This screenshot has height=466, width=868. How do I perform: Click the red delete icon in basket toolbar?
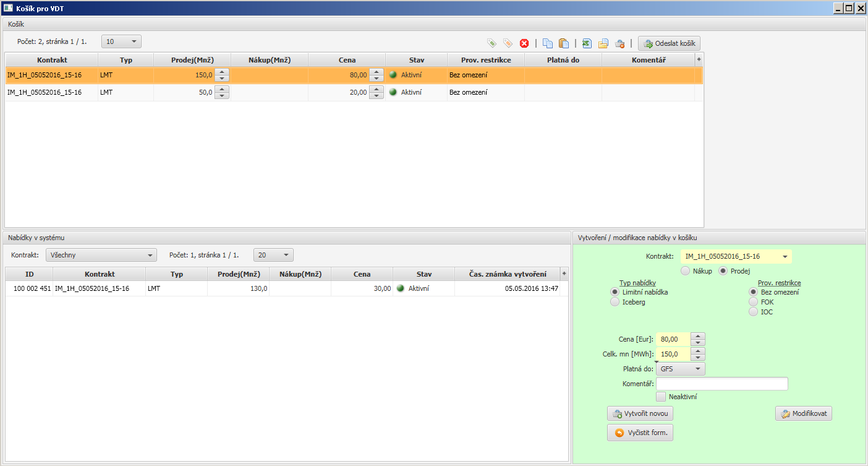524,43
